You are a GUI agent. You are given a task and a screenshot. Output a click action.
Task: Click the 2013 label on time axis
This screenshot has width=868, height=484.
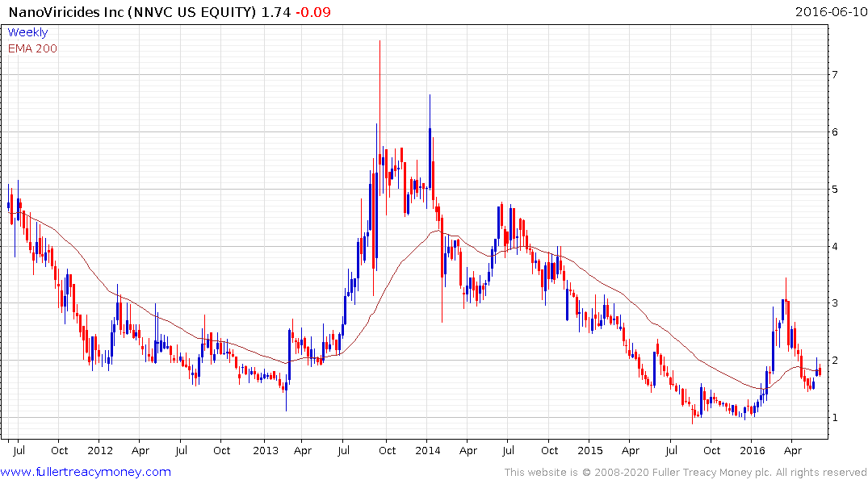266,451
